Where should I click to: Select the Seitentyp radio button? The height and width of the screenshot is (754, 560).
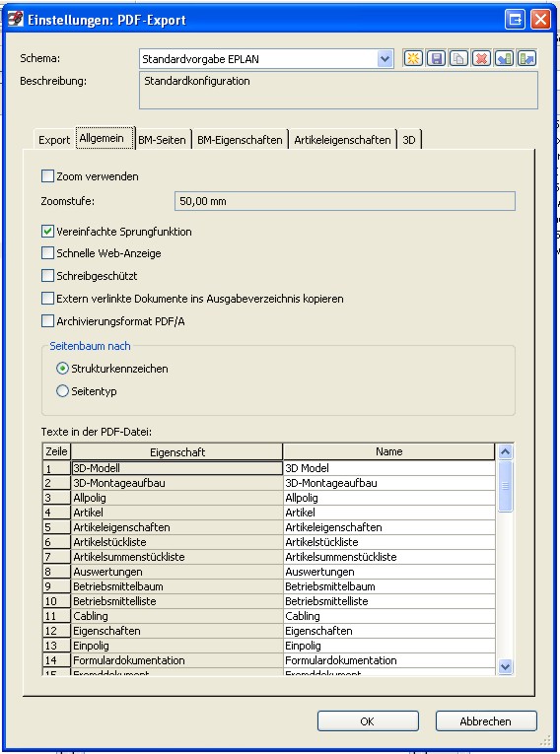(62, 391)
